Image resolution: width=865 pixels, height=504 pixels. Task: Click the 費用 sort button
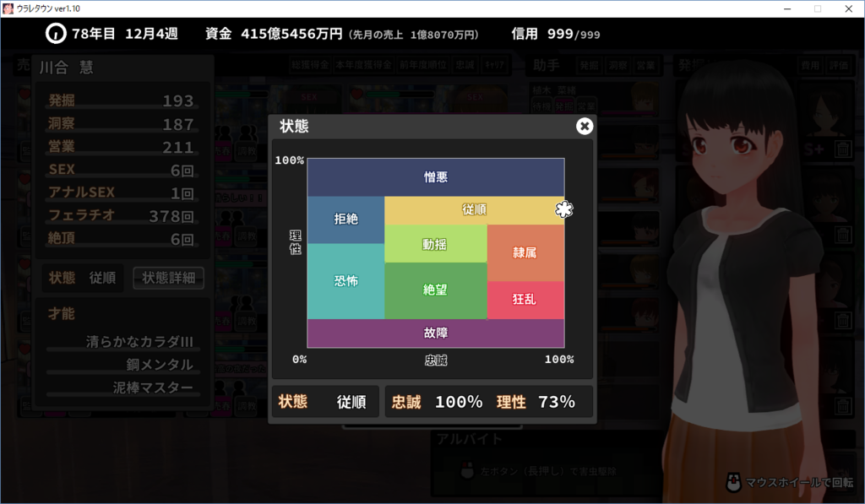(810, 66)
